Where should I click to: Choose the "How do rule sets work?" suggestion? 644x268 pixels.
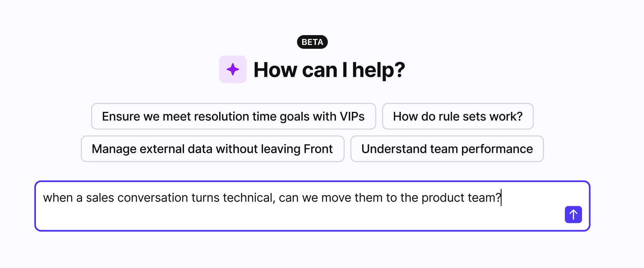click(457, 116)
